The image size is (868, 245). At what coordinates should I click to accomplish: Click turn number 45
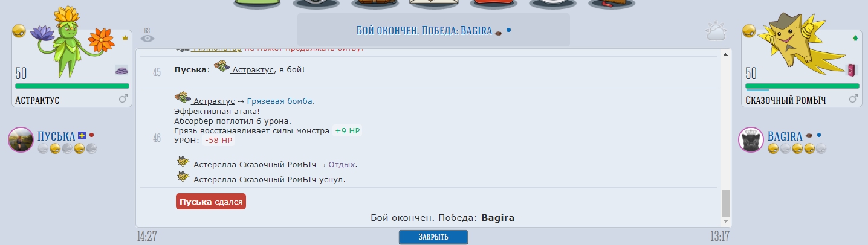(157, 72)
